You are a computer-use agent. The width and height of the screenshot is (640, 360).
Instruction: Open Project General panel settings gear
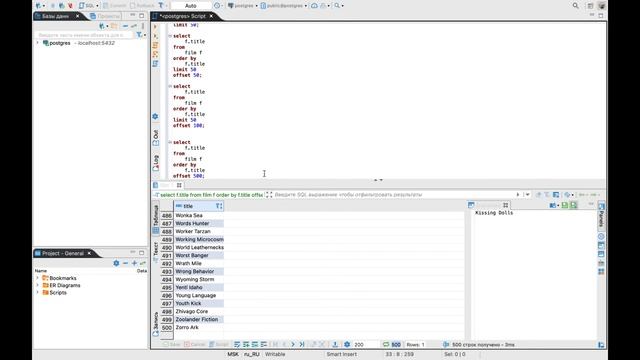click(116, 263)
